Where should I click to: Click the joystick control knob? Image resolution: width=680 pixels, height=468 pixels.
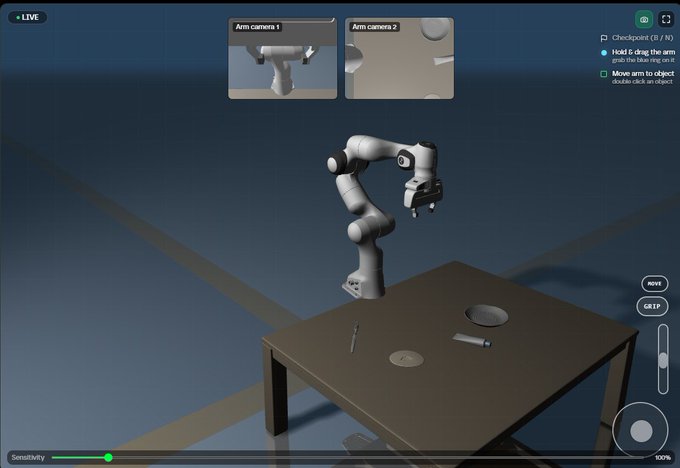coord(641,431)
